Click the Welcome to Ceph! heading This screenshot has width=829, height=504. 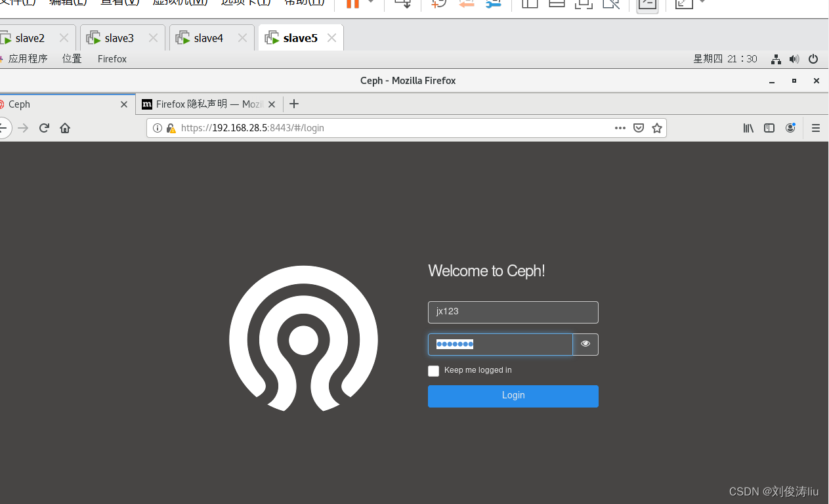point(486,271)
